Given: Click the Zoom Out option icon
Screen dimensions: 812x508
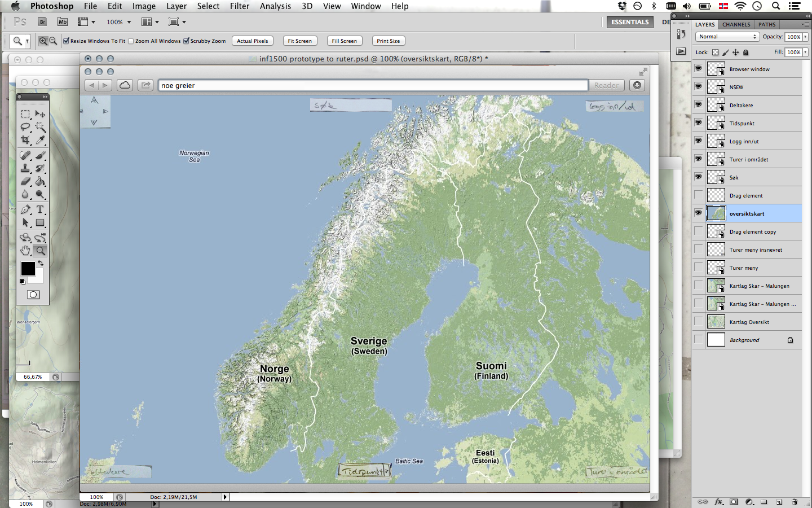Looking at the screenshot, I should point(53,41).
